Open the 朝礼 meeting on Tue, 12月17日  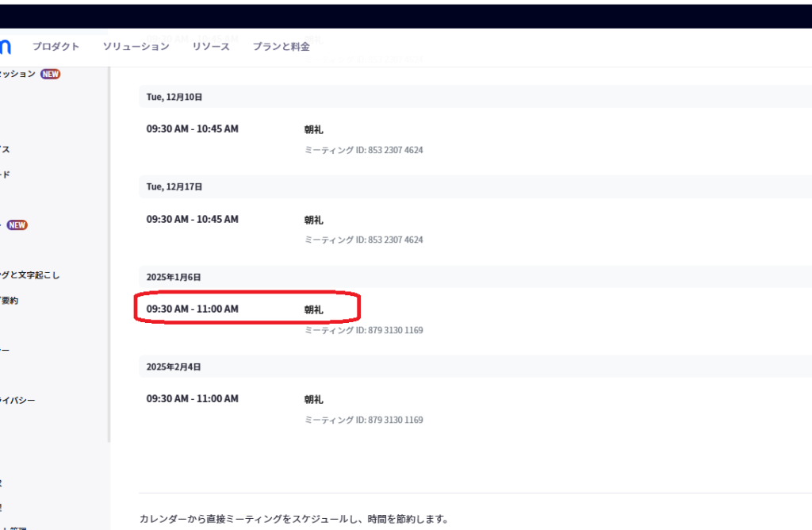314,221
